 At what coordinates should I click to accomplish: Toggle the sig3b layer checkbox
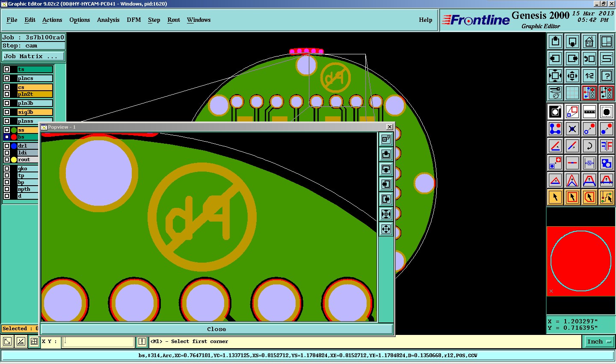point(7,112)
